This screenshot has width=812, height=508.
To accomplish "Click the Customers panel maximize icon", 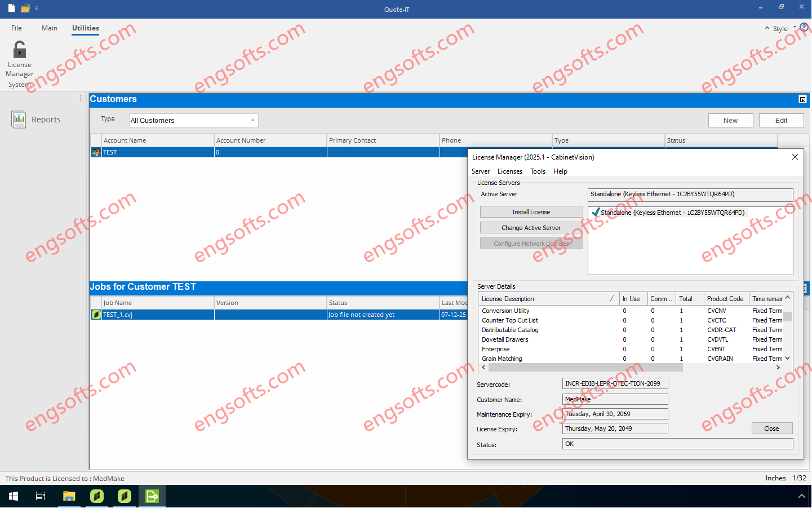I will [x=802, y=99].
